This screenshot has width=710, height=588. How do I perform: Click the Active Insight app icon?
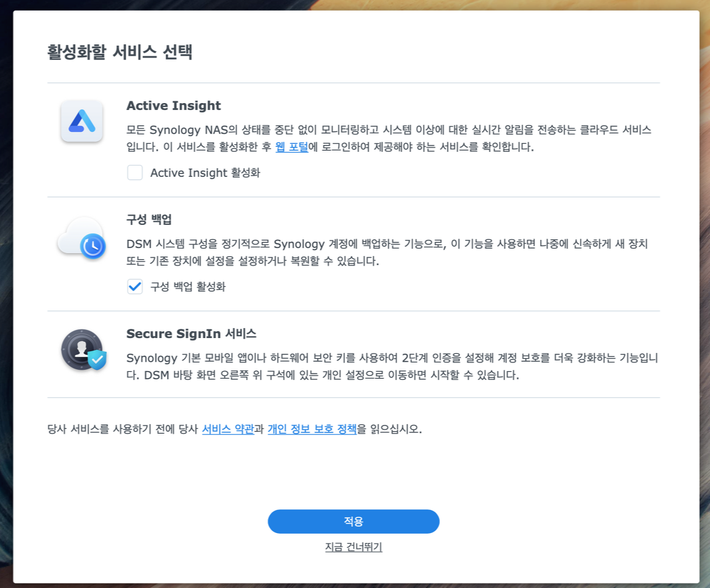(x=81, y=121)
